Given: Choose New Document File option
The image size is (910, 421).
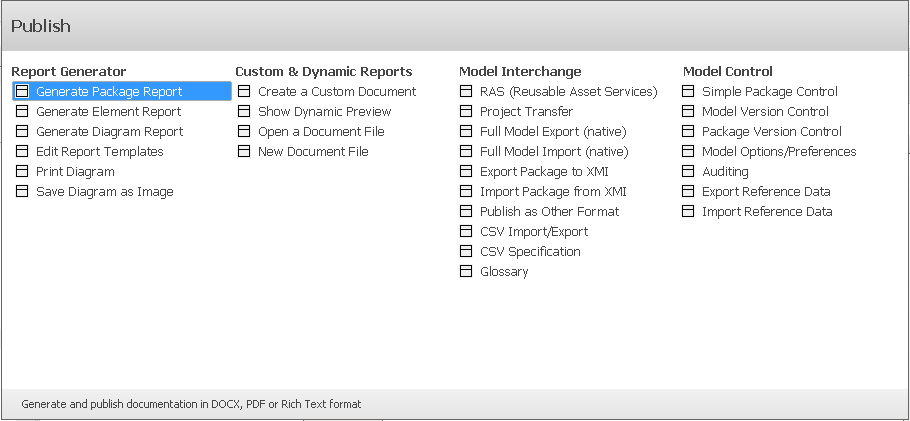Looking at the screenshot, I should (313, 151).
